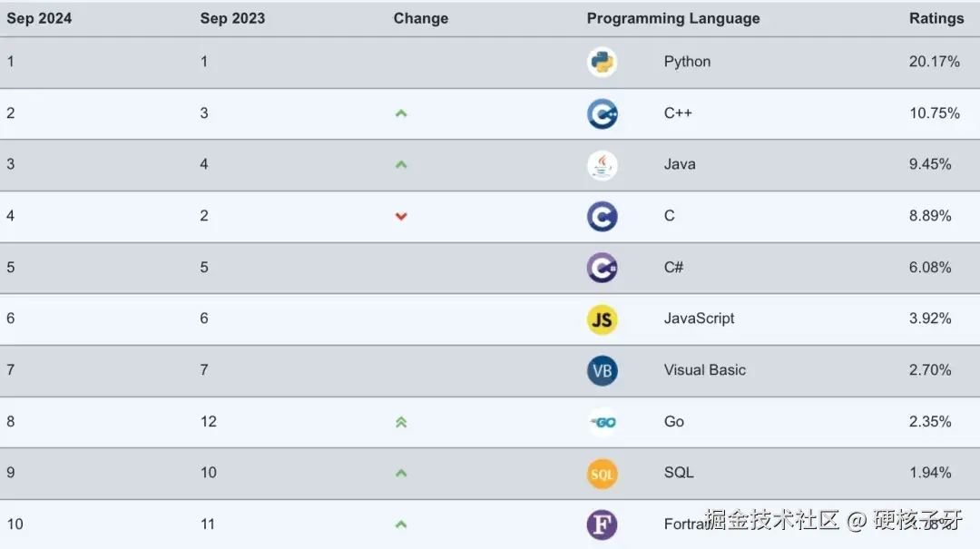The width and height of the screenshot is (980, 549).
Task: Click the Java coffee cup icon
Action: tap(602, 165)
